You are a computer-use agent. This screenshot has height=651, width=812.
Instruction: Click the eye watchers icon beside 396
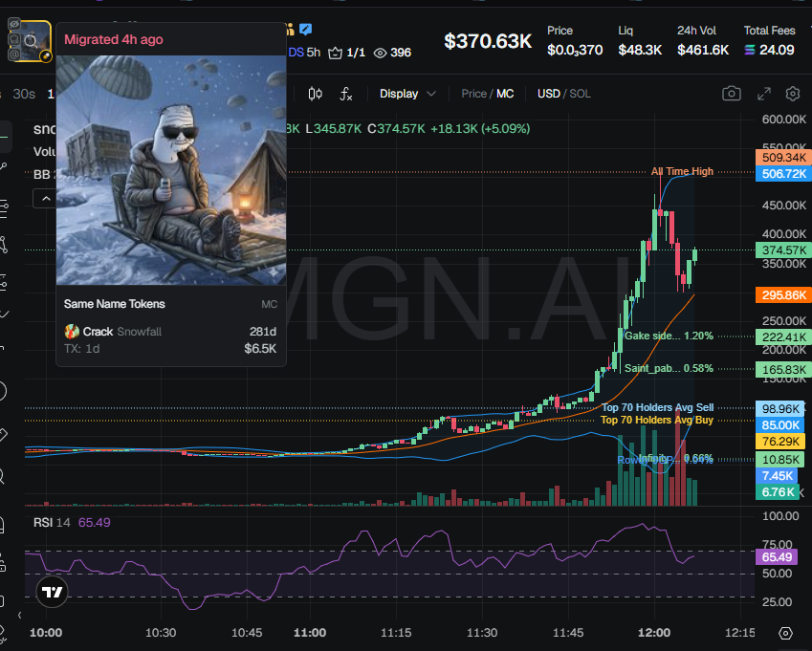[x=380, y=53]
